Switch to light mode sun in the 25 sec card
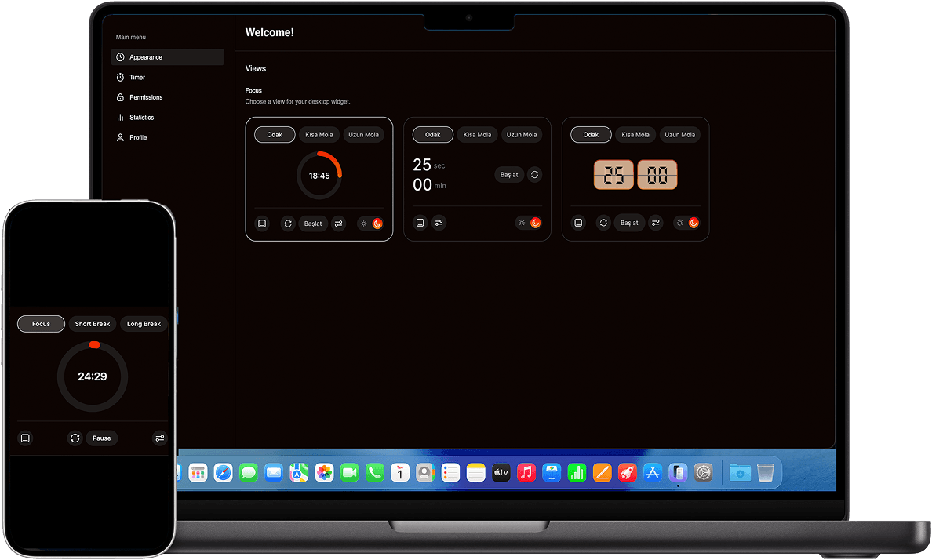The image size is (932, 560). tap(522, 223)
